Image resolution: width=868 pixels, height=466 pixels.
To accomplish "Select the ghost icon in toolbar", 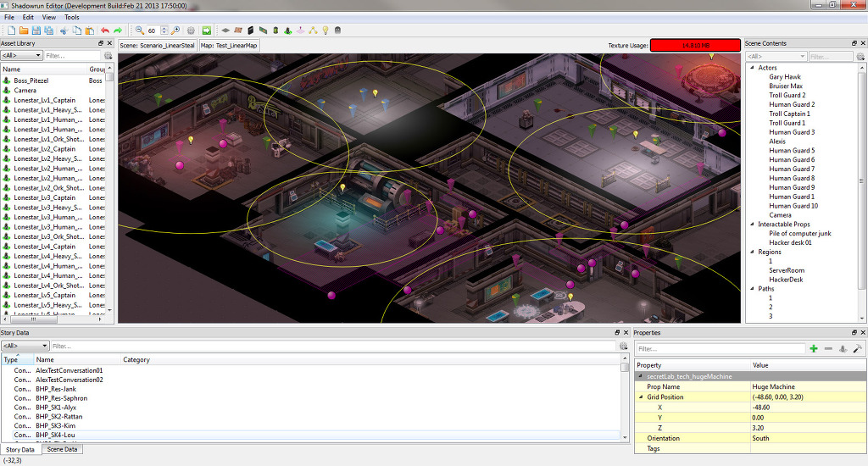I will click(337, 31).
